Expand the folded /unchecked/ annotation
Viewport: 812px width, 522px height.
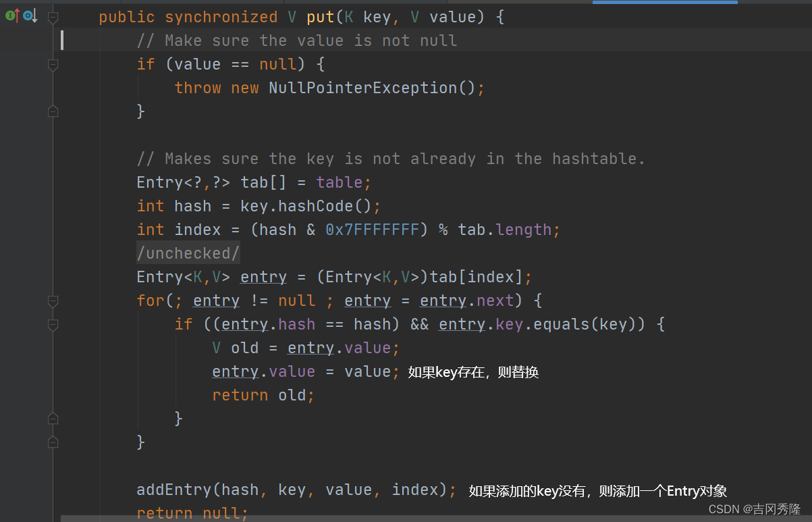tap(188, 253)
